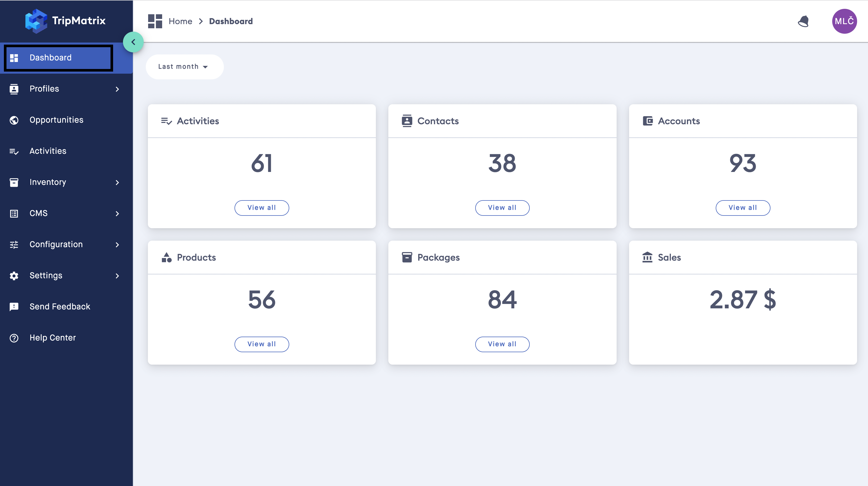Click View all under Products
The width and height of the screenshot is (868, 486).
point(262,343)
